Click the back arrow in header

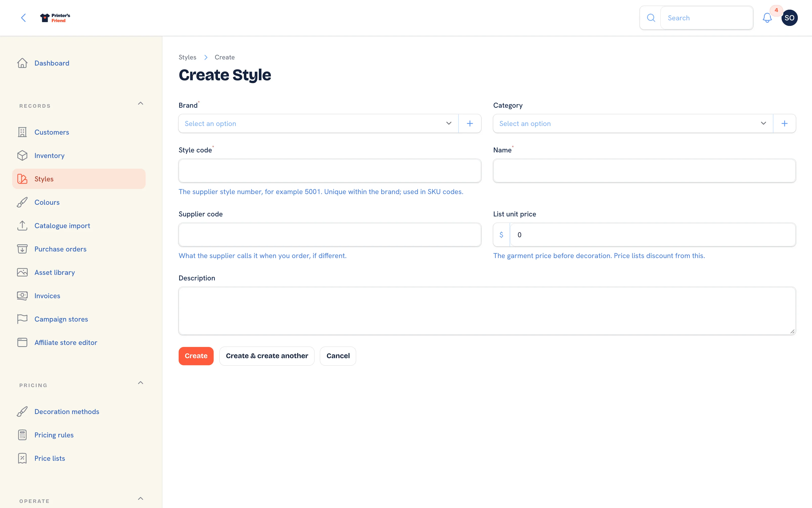click(x=23, y=18)
